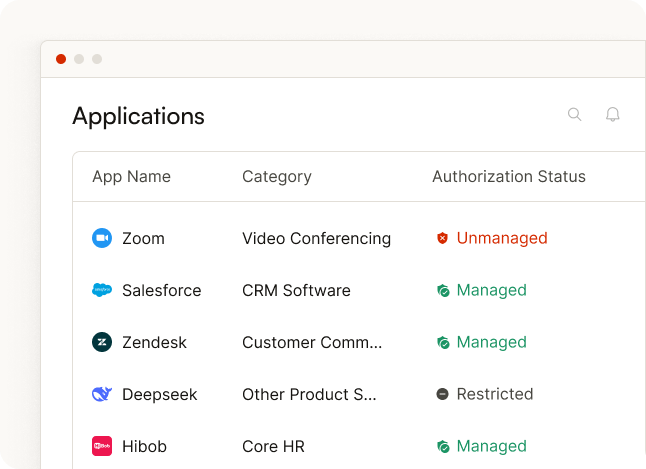Sort by the Category column header

tap(277, 177)
